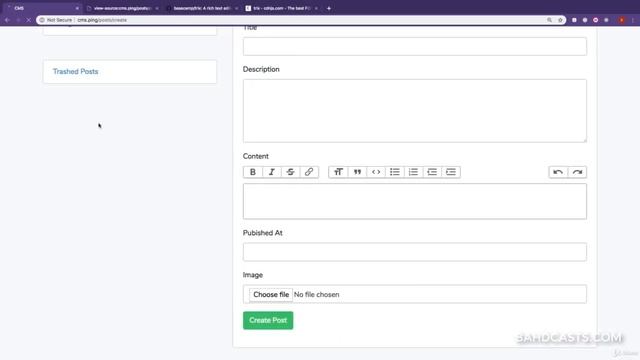The image size is (640, 360).
Task: Focus the Title input field
Action: [x=415, y=47]
